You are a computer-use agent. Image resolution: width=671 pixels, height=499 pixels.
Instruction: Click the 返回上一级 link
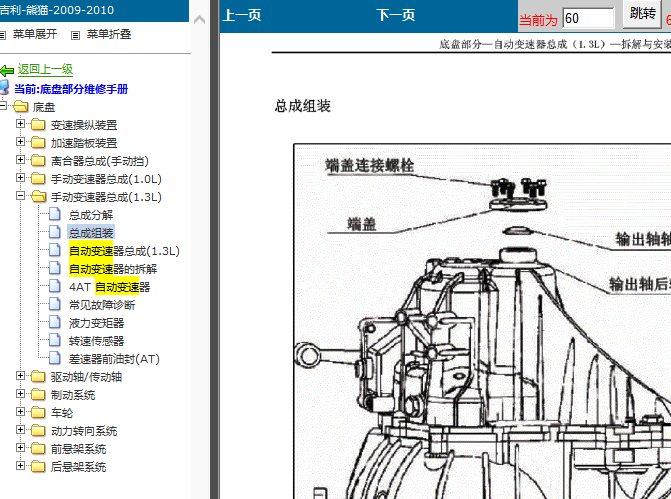tap(45, 69)
